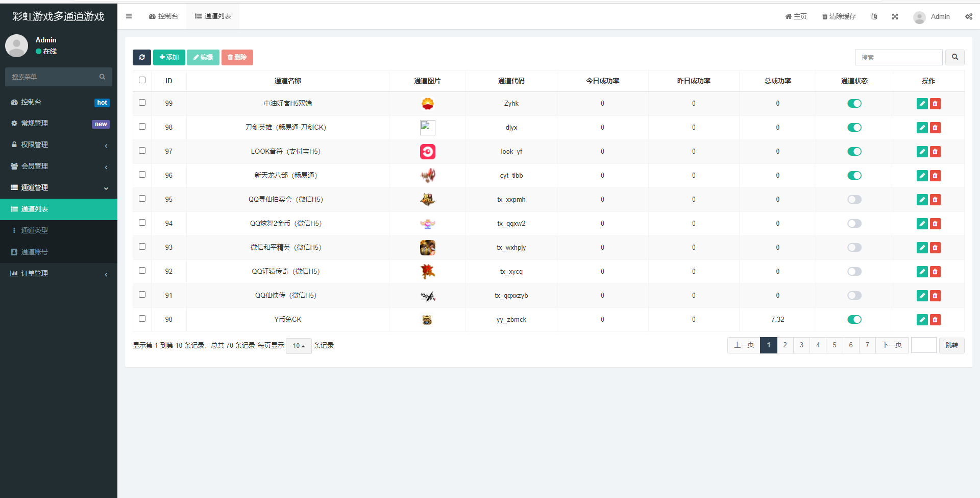Edit channel 99 using green pencil icon

(x=922, y=104)
